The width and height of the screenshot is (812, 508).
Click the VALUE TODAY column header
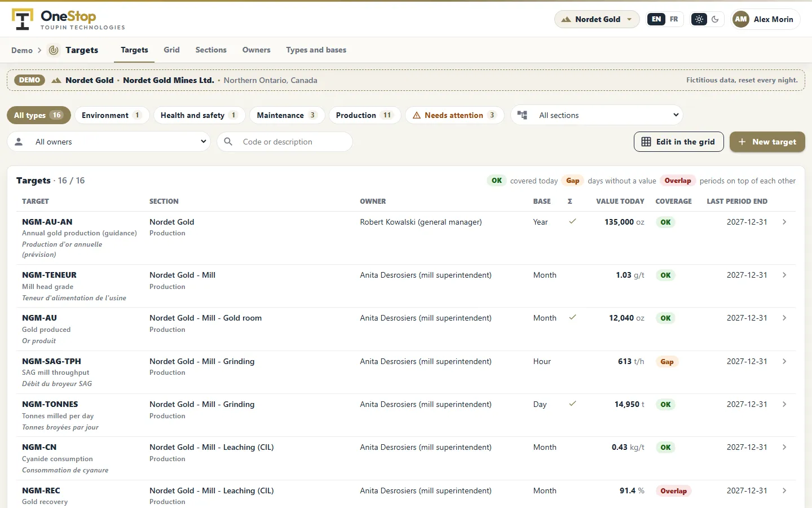click(x=620, y=201)
